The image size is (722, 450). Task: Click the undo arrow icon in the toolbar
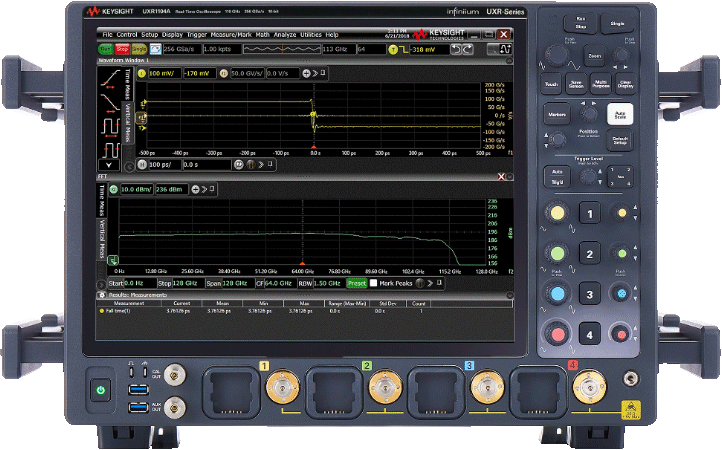tap(455, 49)
